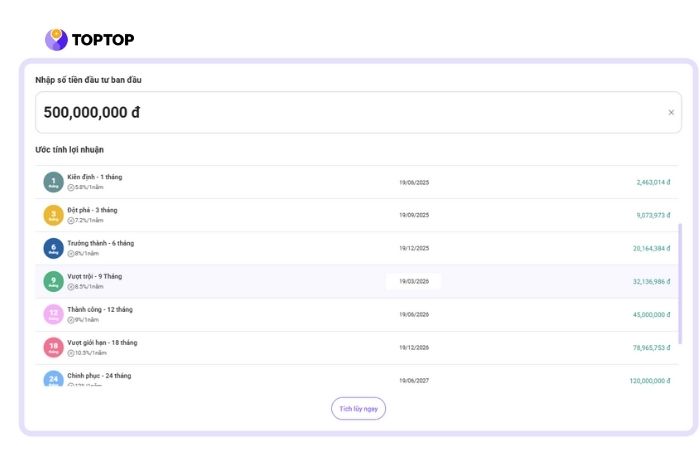Click the 19/03/2026 maturity date cell
Image resolution: width=700 pixels, height=450 pixels.
[x=413, y=282]
